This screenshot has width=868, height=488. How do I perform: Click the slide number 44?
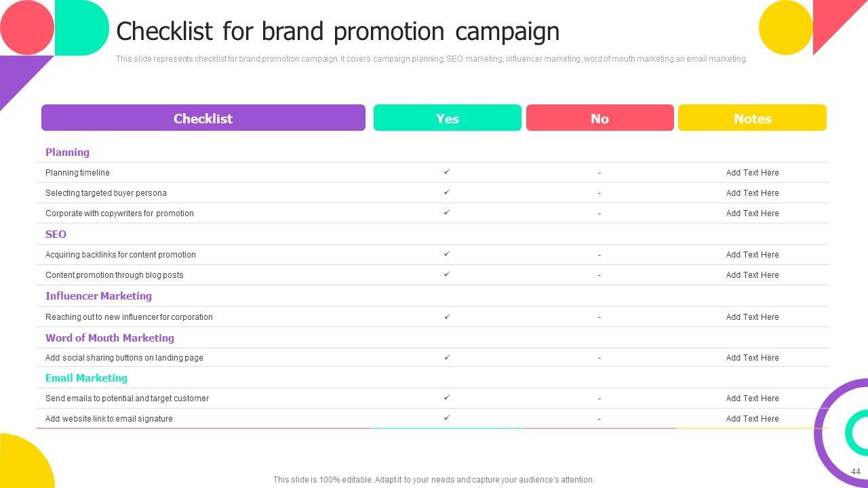coord(855,472)
